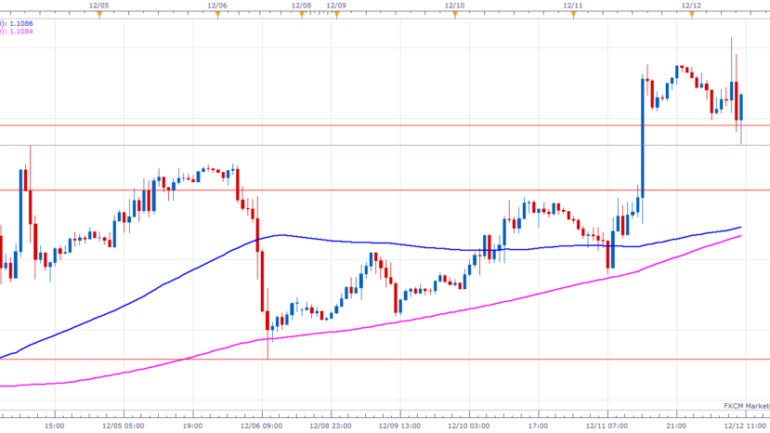This screenshot has height=433, width=770.
Task: Click the 12/08 23:00 time axis label
Action: coord(330,426)
